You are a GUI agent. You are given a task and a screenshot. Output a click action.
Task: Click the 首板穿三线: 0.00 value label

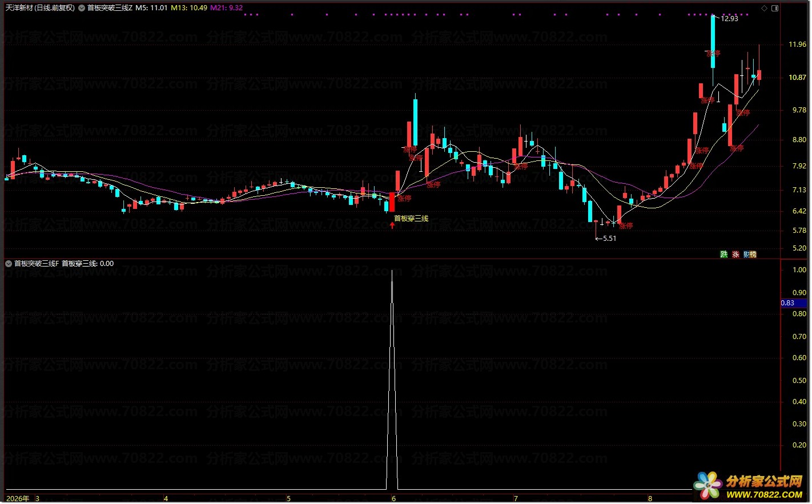(87, 264)
